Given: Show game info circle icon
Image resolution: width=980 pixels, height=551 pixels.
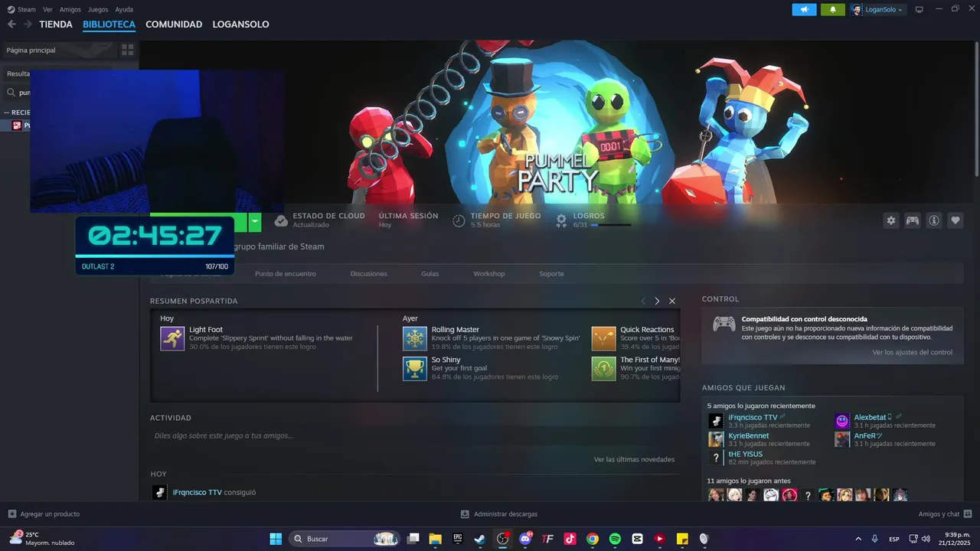Looking at the screenshot, I should click(x=934, y=220).
